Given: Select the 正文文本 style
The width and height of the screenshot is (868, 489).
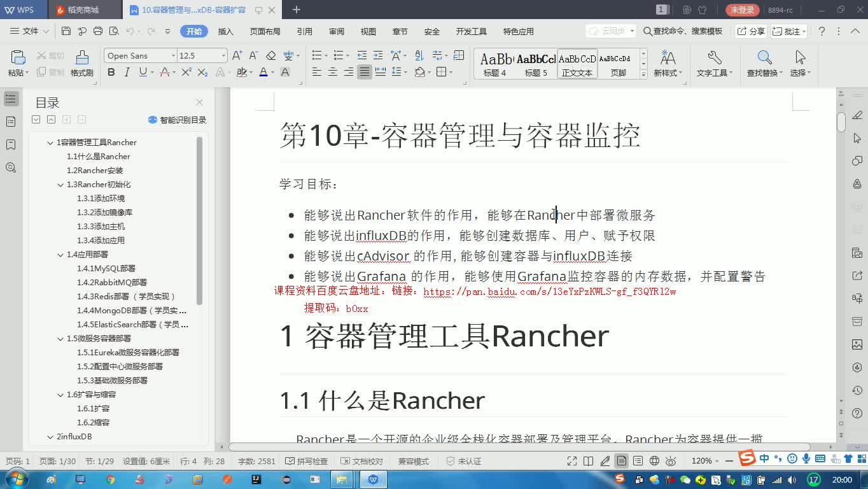Looking at the screenshot, I should tap(577, 64).
